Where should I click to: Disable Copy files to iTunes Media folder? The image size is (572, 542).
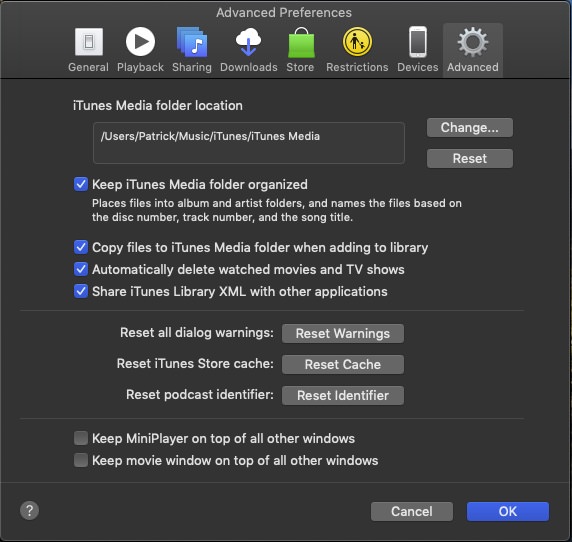pos(81,247)
